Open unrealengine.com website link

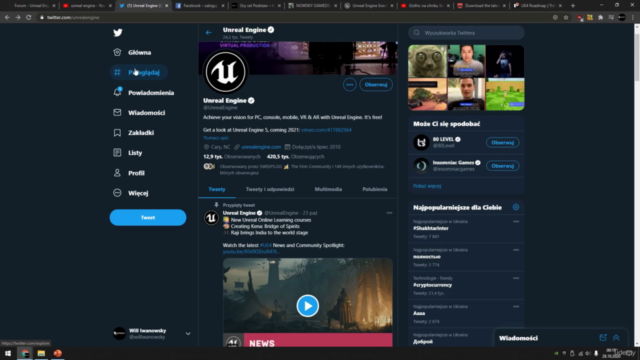pyautogui.click(x=261, y=147)
